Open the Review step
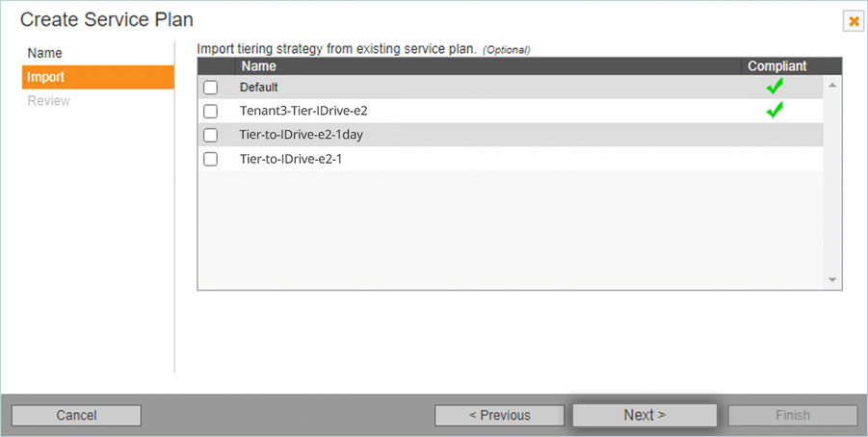Screen dimensions: 868x437 coord(49,101)
